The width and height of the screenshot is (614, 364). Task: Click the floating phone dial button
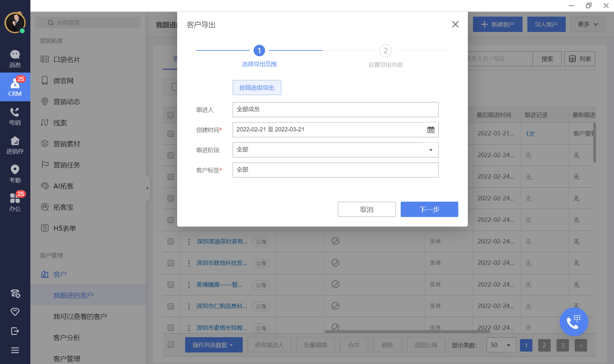[573, 322]
